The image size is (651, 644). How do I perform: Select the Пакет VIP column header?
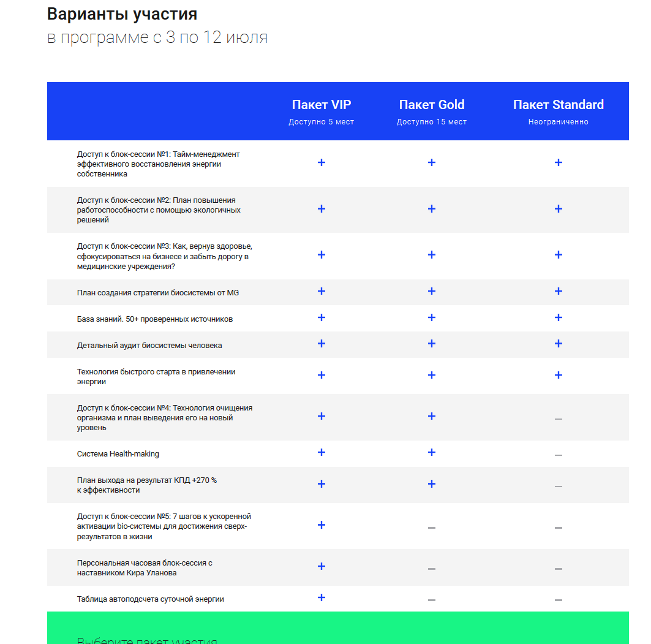[x=322, y=105]
